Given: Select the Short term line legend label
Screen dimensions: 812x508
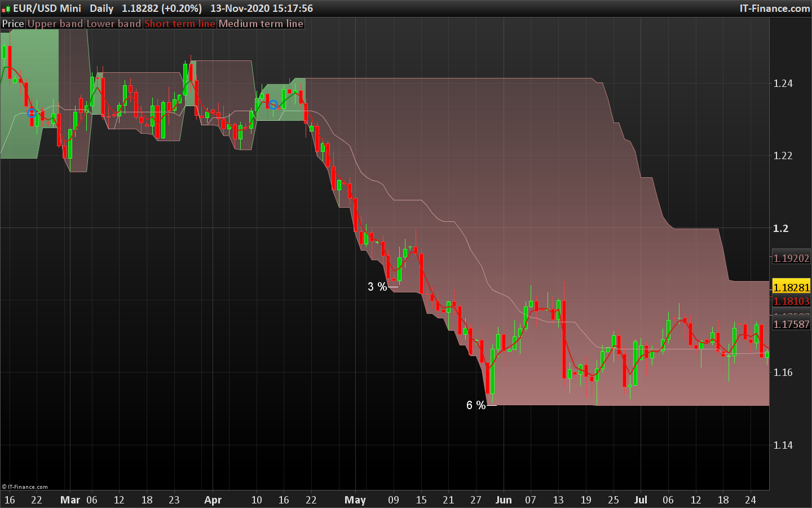Looking at the screenshot, I should (180, 24).
